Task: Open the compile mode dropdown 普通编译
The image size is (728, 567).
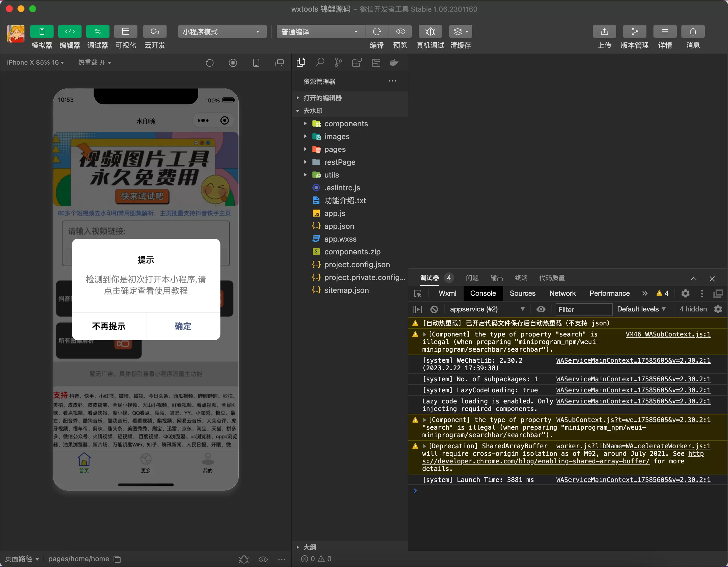Action: [320, 32]
